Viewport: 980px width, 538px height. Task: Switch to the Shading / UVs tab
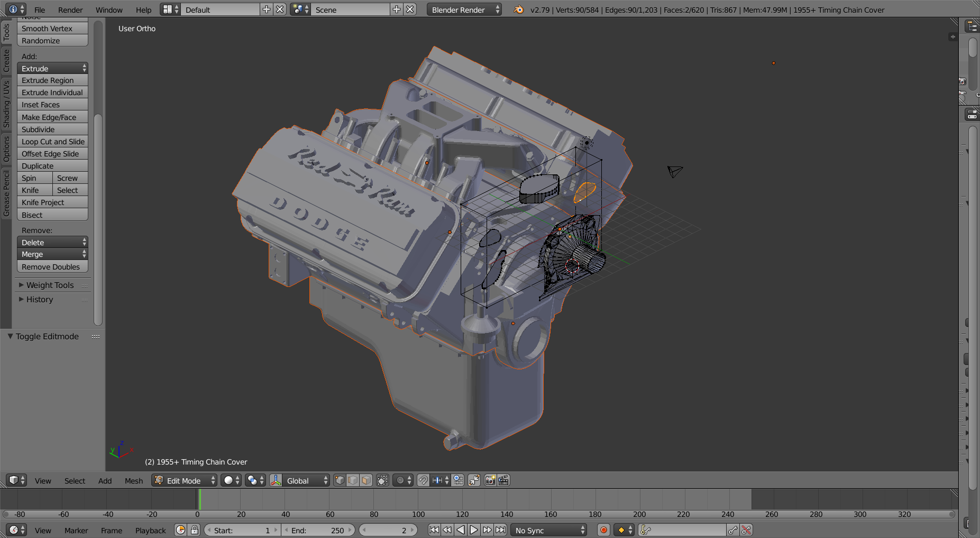point(6,104)
